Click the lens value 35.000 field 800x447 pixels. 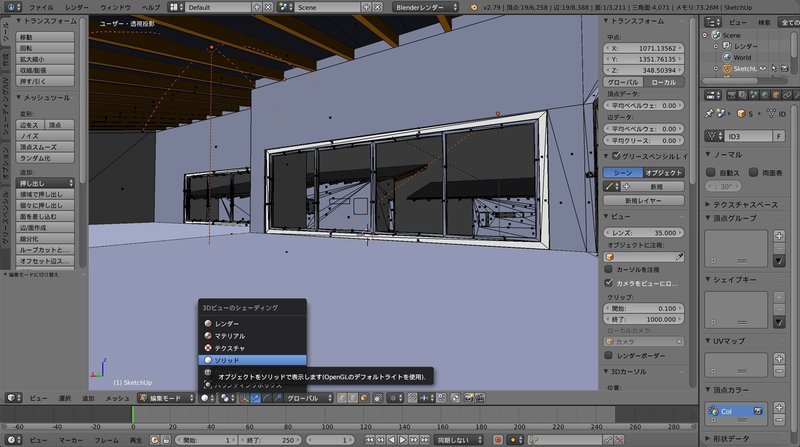tap(644, 232)
